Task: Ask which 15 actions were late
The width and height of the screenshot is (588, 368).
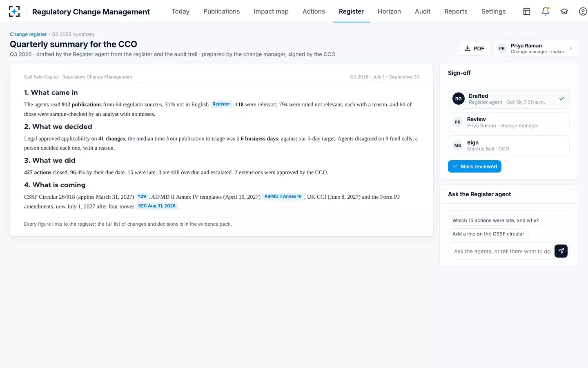Action: coord(495,220)
